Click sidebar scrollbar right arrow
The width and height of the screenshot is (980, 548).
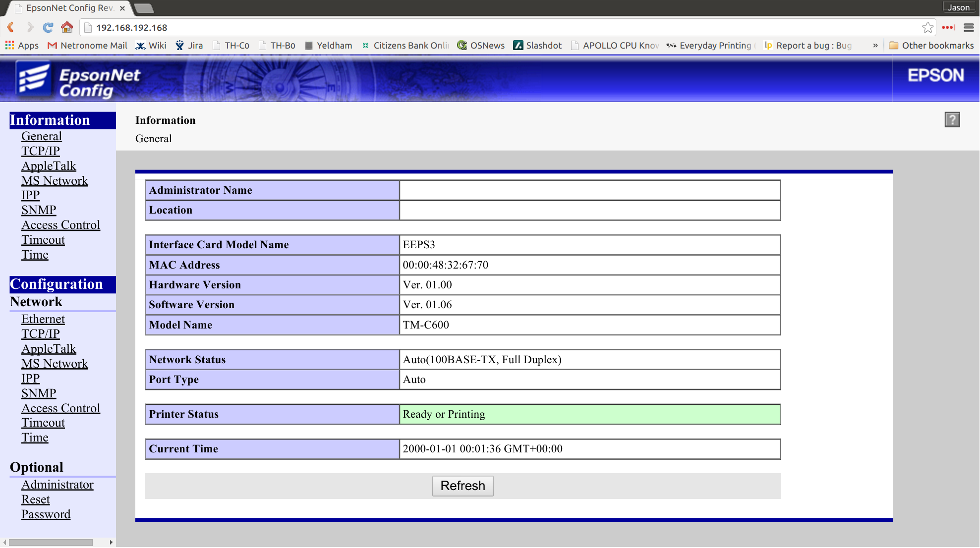click(111, 543)
